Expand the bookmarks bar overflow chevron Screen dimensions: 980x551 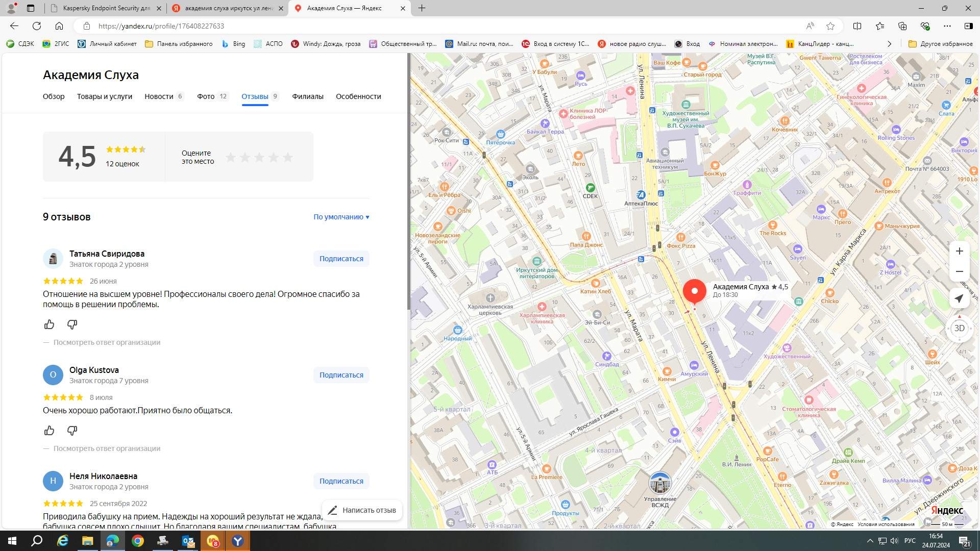click(889, 44)
